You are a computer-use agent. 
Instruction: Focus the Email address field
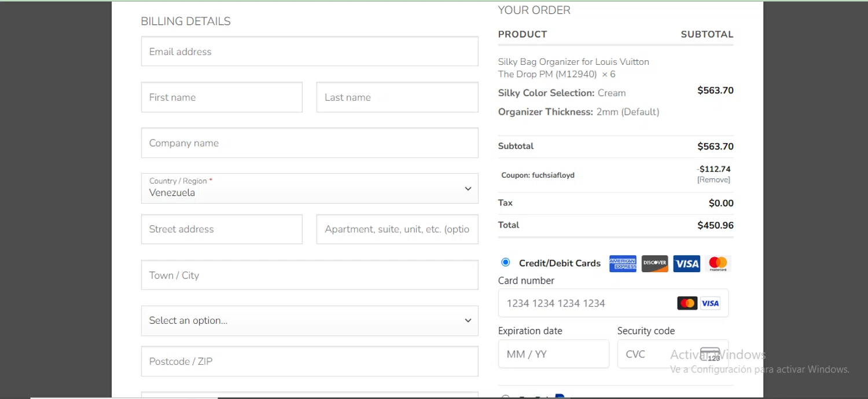[310, 52]
